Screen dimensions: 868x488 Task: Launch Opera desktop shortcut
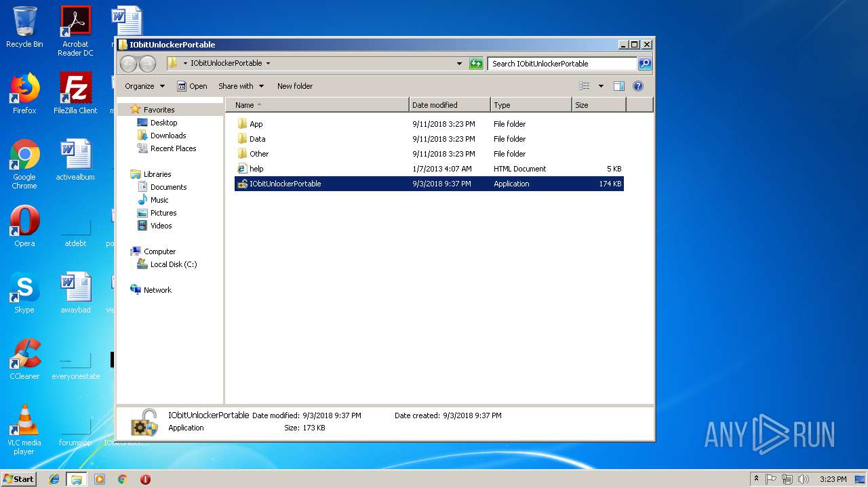(24, 226)
